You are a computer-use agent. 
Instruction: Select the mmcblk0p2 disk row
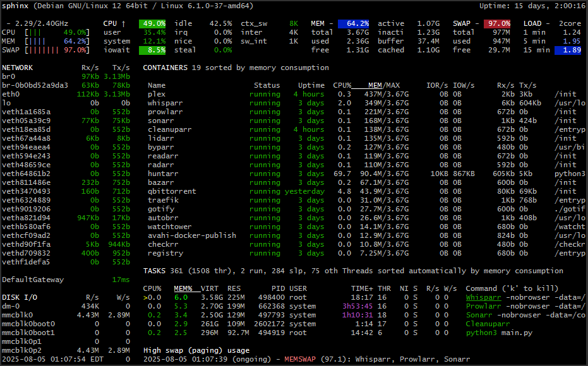click(x=66, y=350)
